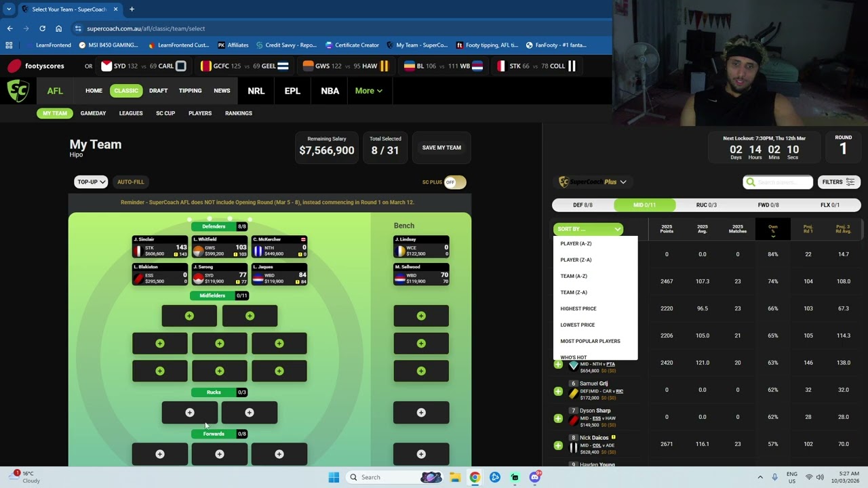The image size is (868, 488).
Task: Add Dyson Sharp with the green plus
Action: (x=558, y=418)
